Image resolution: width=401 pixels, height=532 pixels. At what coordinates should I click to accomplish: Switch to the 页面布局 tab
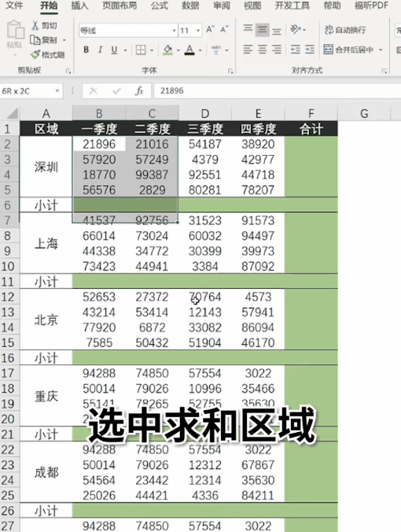point(120,6)
